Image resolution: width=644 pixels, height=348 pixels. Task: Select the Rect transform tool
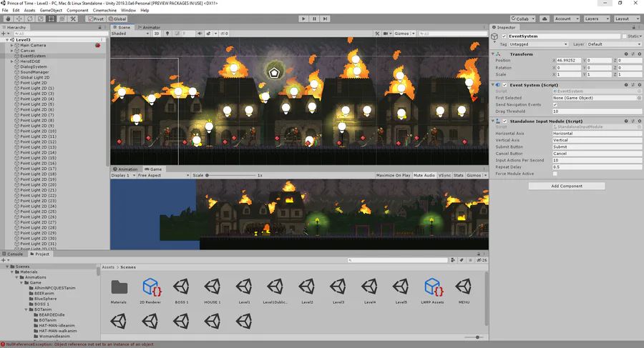click(x=51, y=19)
